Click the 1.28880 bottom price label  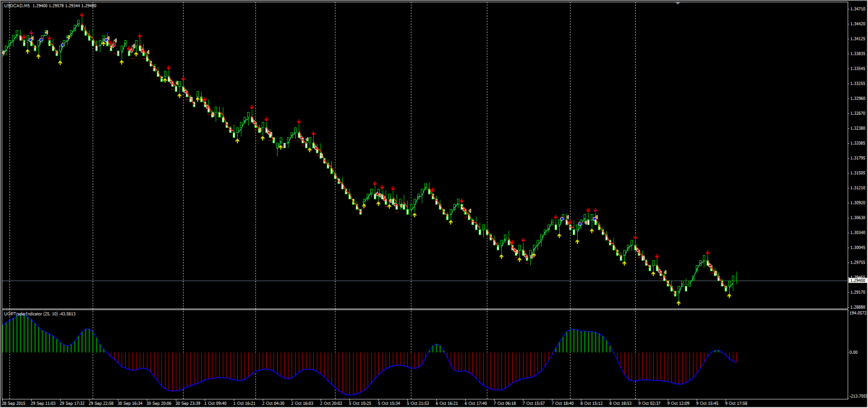858,307
